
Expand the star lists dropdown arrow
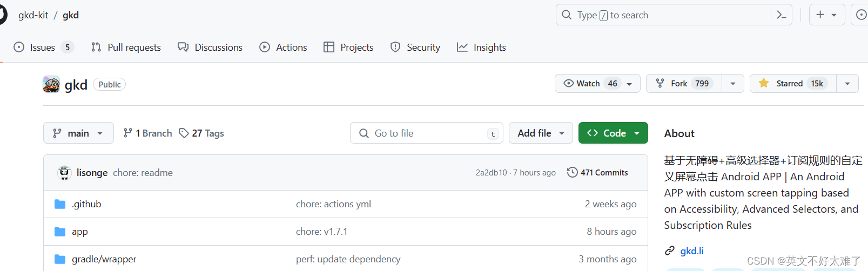(x=847, y=84)
